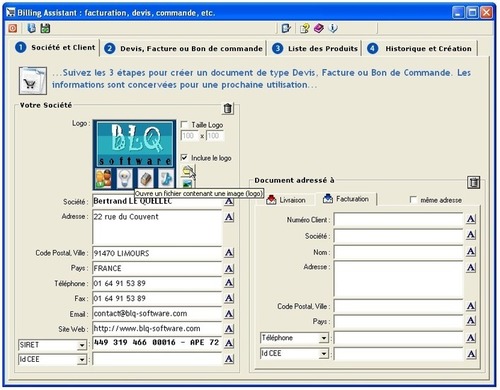Click the blue toolbar icon beside the green save icon
This screenshot has width=500, height=390.
pyautogui.click(x=31, y=28)
